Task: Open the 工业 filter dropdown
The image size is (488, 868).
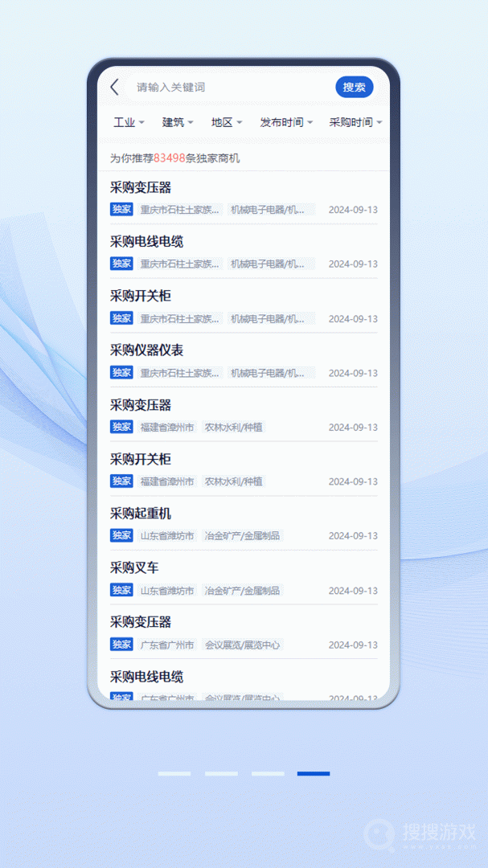Action: [129, 122]
